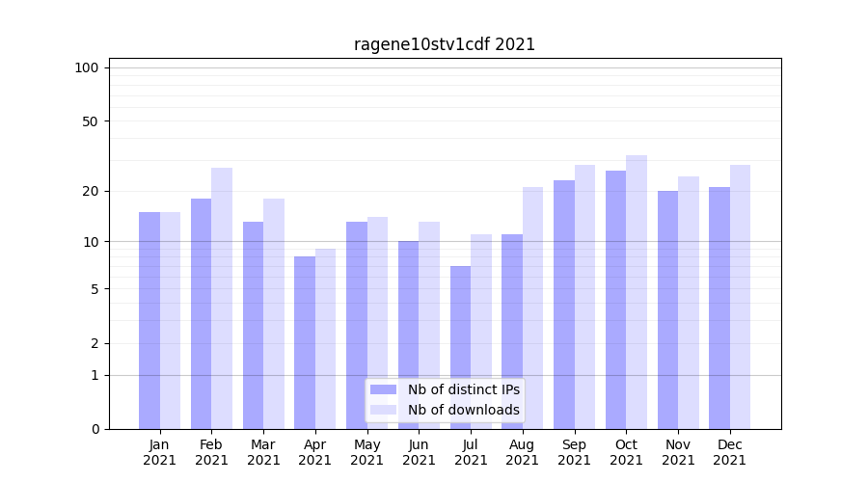The width and height of the screenshot is (868, 482).
Task: Click the y-axis tick label 0
Action: coord(95,429)
